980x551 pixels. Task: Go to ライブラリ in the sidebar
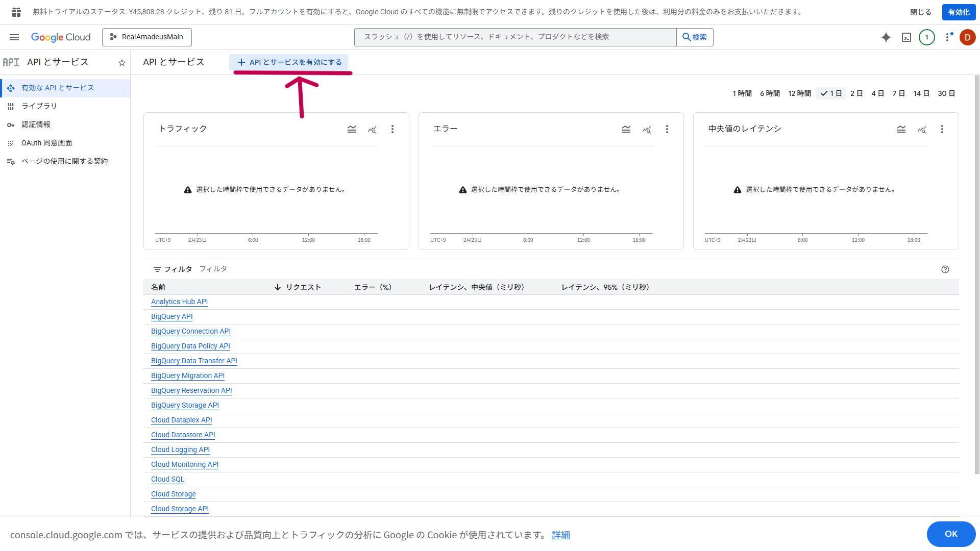[39, 106]
